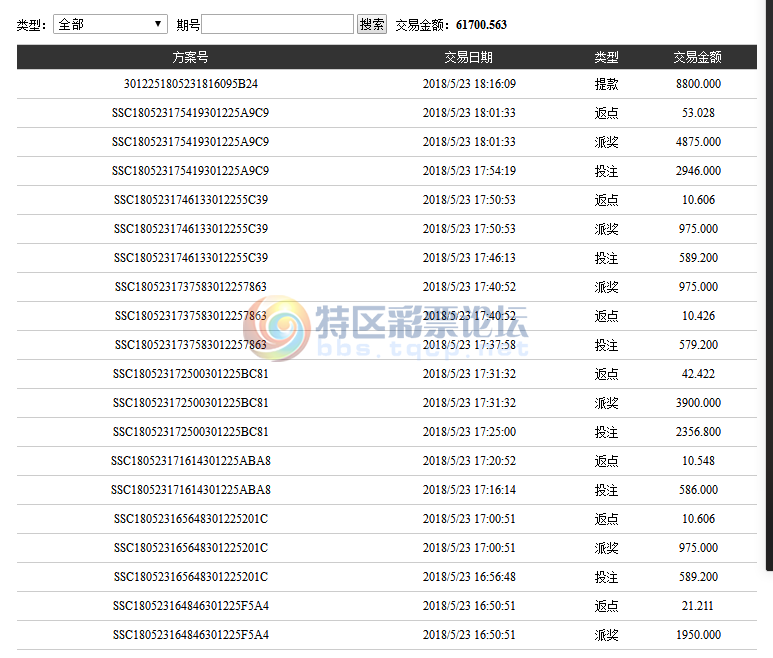Select date 2018/5/23 17:20:52
This screenshot has height=658, width=773.
click(469, 461)
